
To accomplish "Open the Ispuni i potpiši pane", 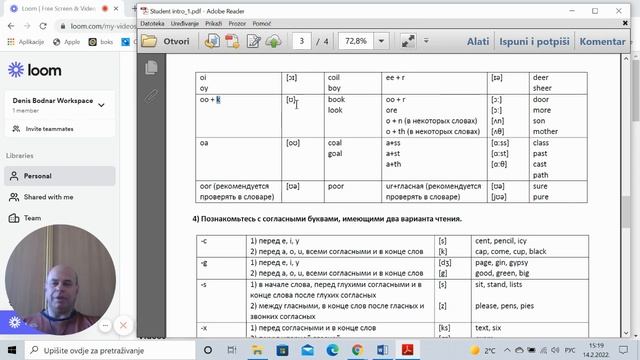I will point(534,41).
